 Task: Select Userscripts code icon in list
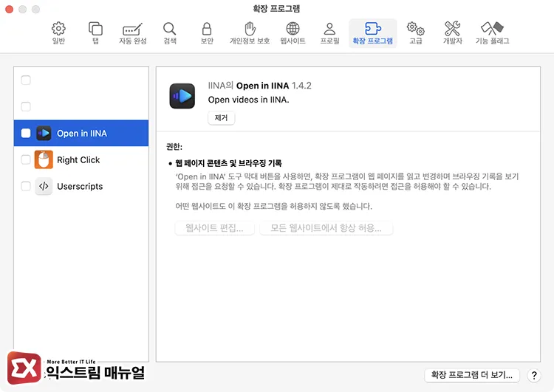point(44,186)
